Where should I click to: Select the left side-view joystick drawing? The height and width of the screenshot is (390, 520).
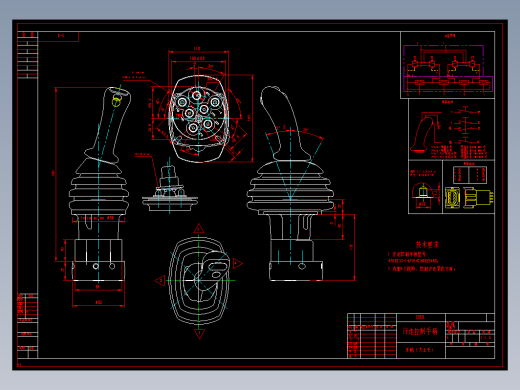(99, 184)
